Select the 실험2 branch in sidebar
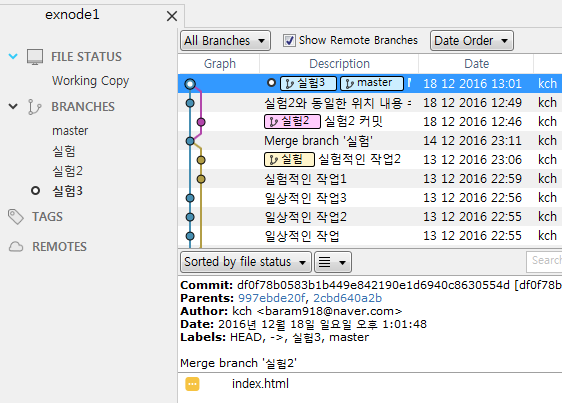This screenshot has width=562, height=403. coord(67,171)
